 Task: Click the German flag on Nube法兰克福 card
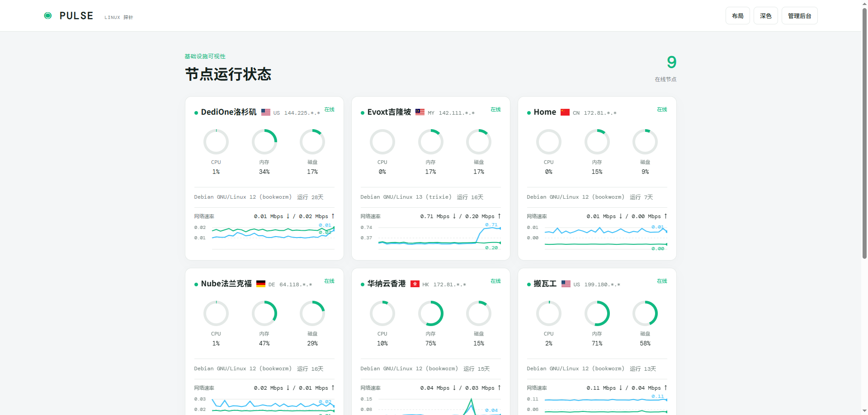click(261, 284)
